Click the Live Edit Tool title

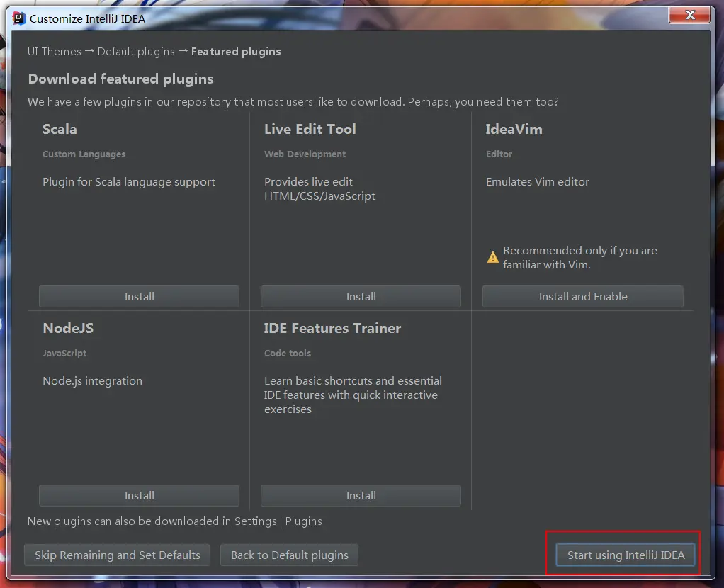coord(310,129)
